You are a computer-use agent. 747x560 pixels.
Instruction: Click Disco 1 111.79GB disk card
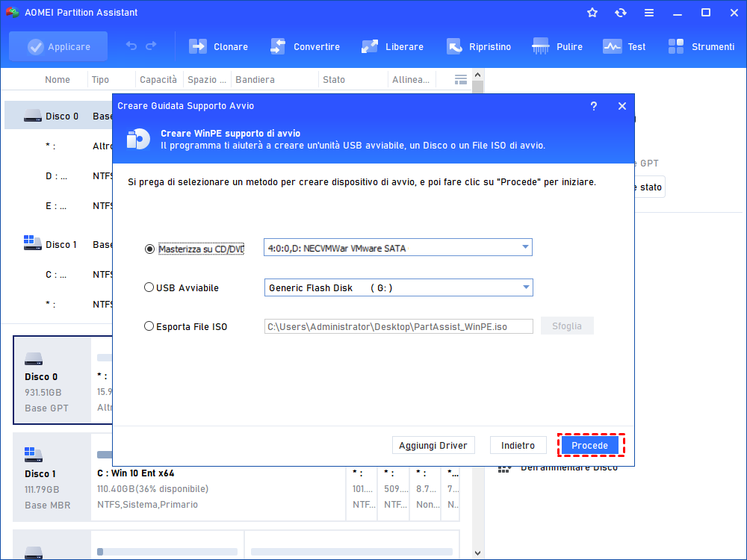pyautogui.click(x=52, y=476)
